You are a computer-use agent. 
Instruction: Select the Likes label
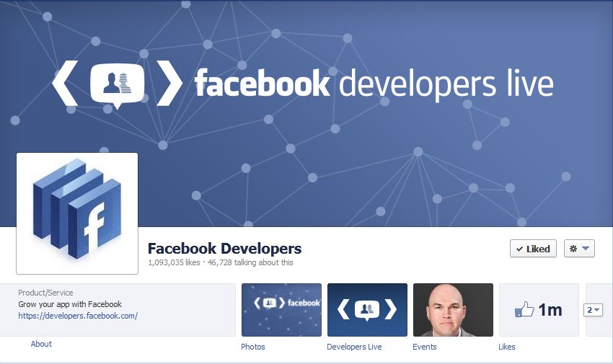(507, 347)
